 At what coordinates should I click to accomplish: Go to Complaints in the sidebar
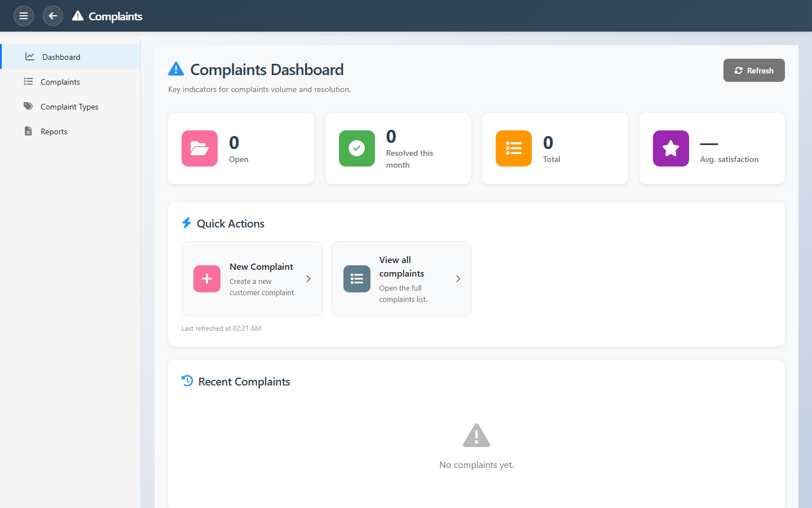[60, 82]
